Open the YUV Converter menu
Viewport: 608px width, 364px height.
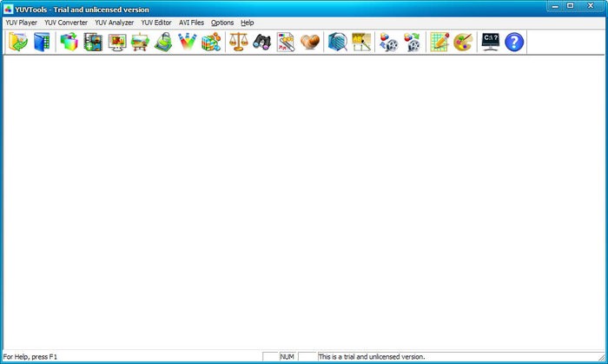coord(66,23)
